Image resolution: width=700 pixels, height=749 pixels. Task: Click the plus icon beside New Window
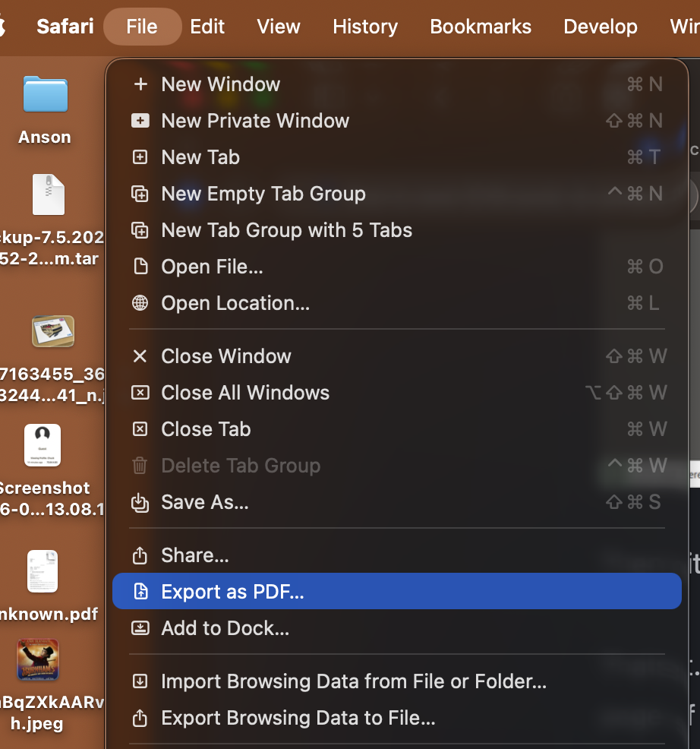[x=140, y=84]
